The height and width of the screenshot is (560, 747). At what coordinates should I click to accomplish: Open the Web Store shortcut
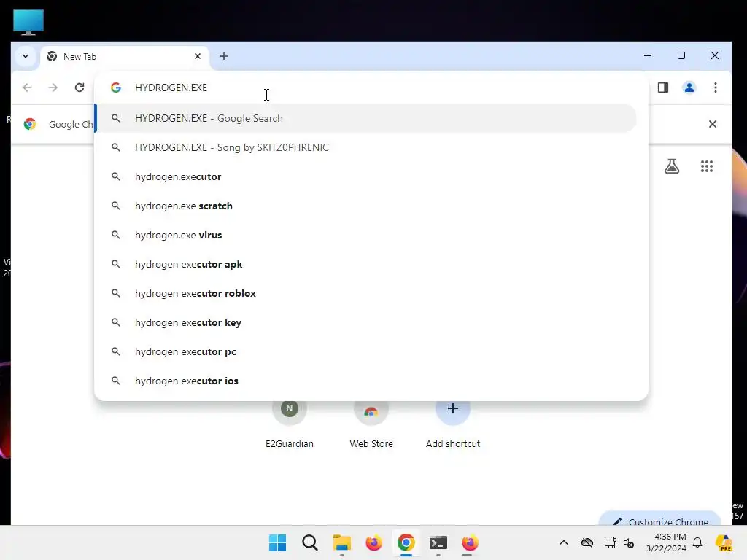[x=371, y=424]
